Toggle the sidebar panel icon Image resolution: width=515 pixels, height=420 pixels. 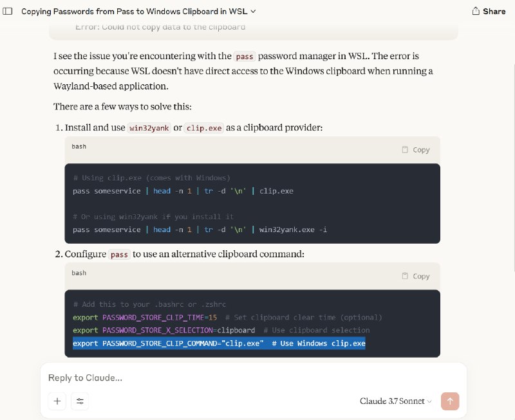point(8,12)
